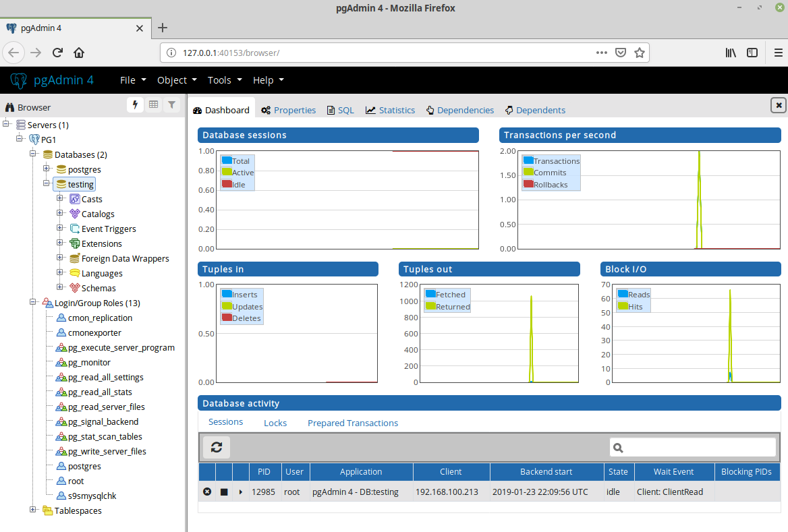The height and width of the screenshot is (532, 788).
Task: Select the Casts node icon
Action: tap(74, 199)
